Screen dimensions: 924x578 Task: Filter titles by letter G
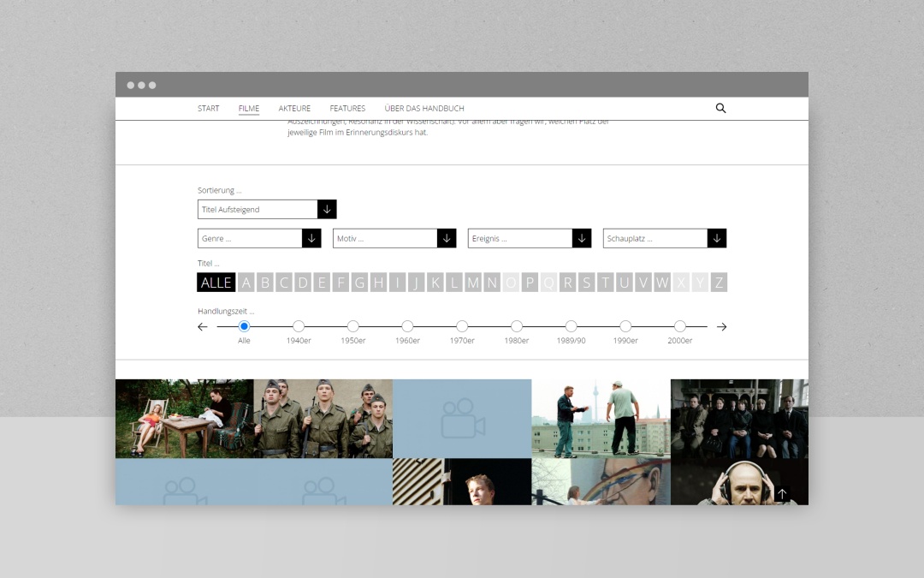359,283
